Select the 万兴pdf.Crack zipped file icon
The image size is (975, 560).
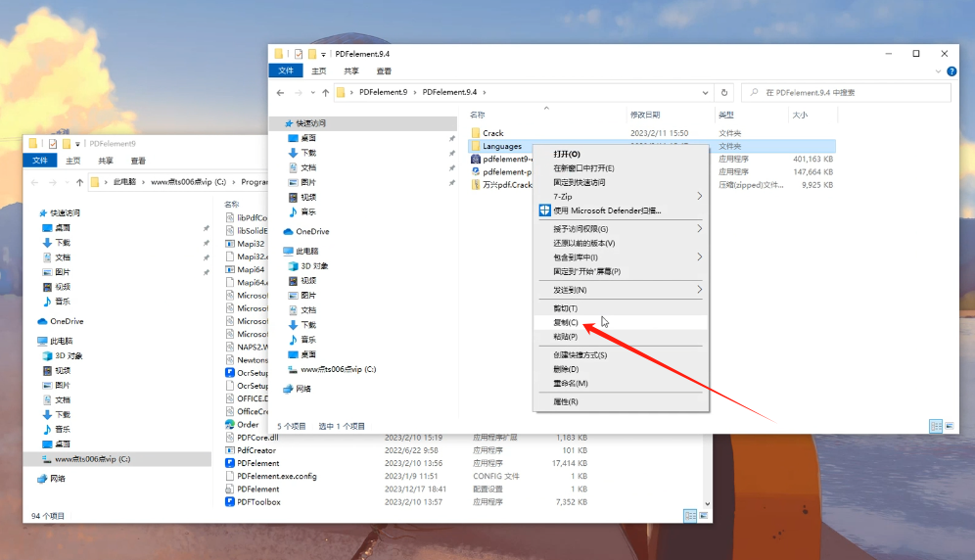[x=476, y=185]
